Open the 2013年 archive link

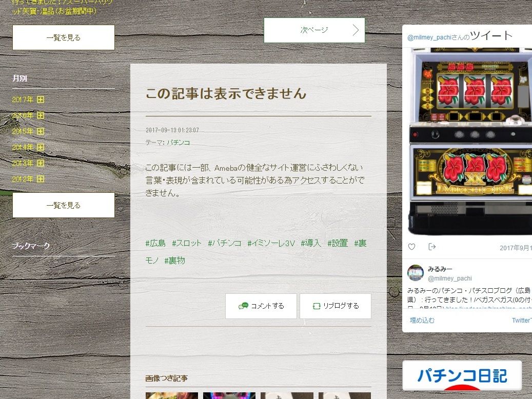[23, 163]
